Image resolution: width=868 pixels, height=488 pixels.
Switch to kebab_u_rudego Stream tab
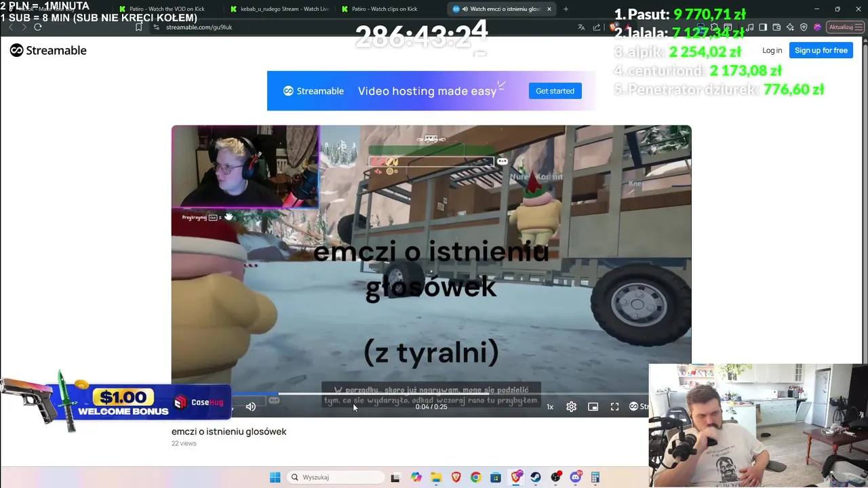point(279,9)
